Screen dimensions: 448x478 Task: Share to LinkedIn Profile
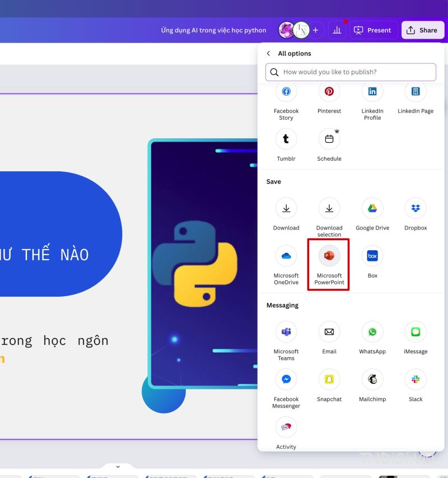coord(372,91)
